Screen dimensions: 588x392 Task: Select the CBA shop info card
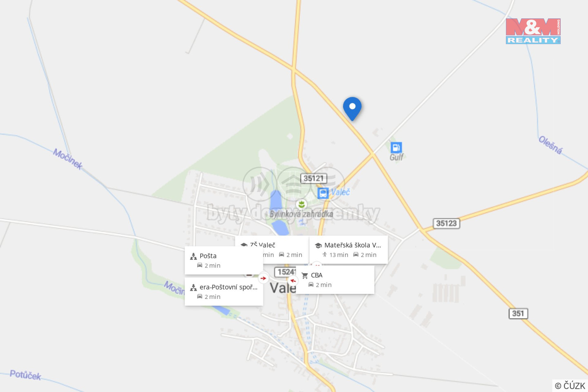(335, 280)
